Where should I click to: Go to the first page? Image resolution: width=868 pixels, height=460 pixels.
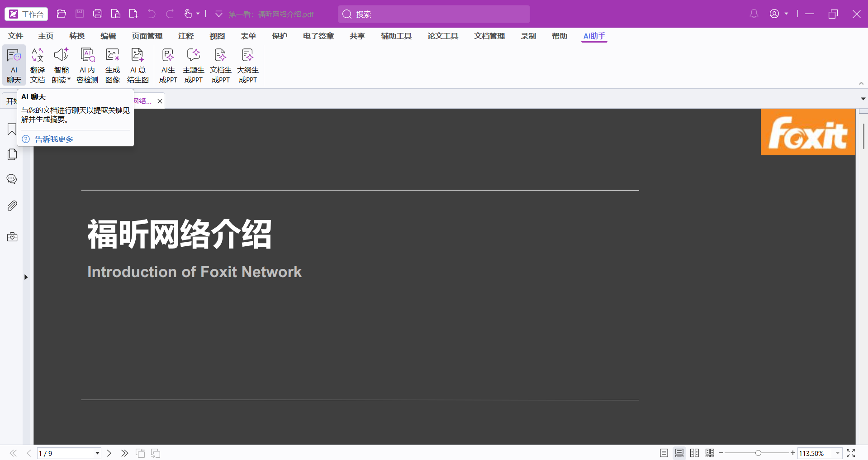13,453
